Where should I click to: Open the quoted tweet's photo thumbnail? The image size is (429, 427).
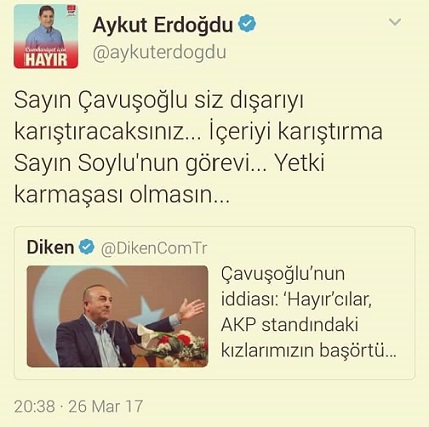[x=117, y=316]
